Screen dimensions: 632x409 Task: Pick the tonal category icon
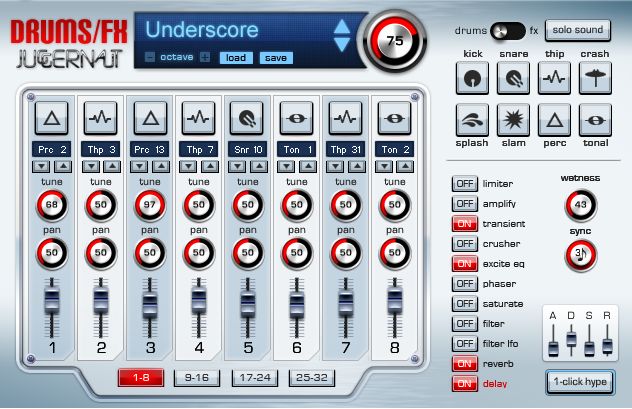point(595,120)
